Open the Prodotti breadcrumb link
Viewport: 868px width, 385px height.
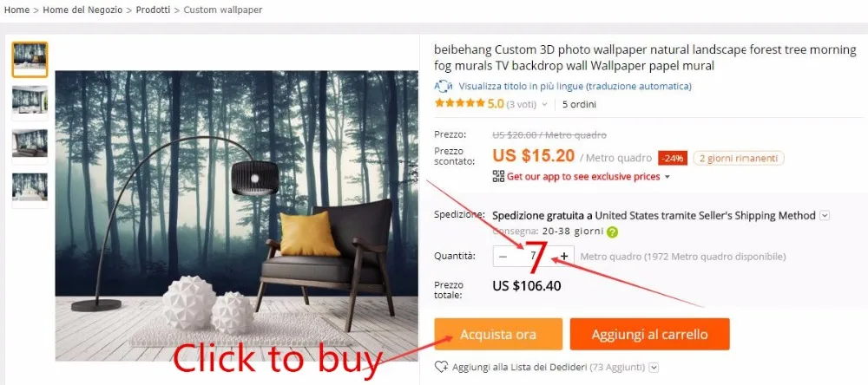(154, 10)
